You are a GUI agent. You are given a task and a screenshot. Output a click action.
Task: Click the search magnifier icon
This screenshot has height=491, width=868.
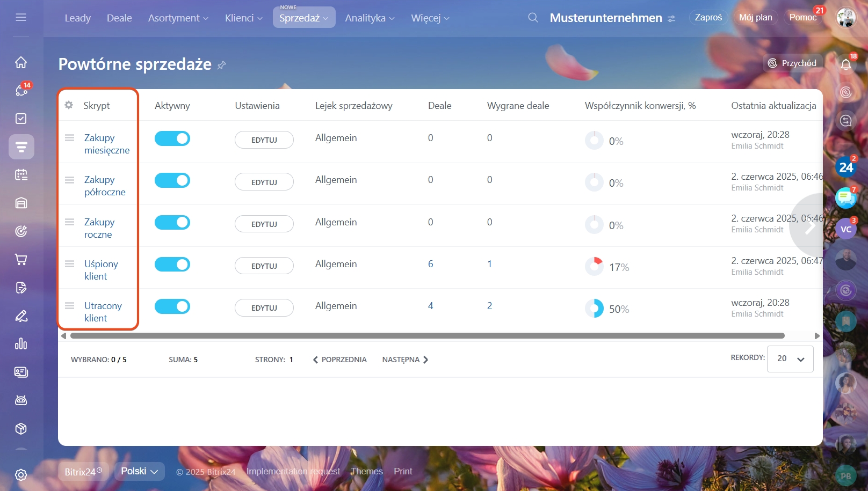click(x=533, y=18)
